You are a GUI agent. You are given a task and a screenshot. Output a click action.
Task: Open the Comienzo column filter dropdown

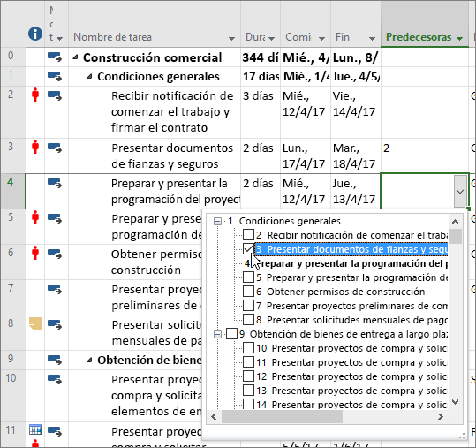[x=321, y=38]
